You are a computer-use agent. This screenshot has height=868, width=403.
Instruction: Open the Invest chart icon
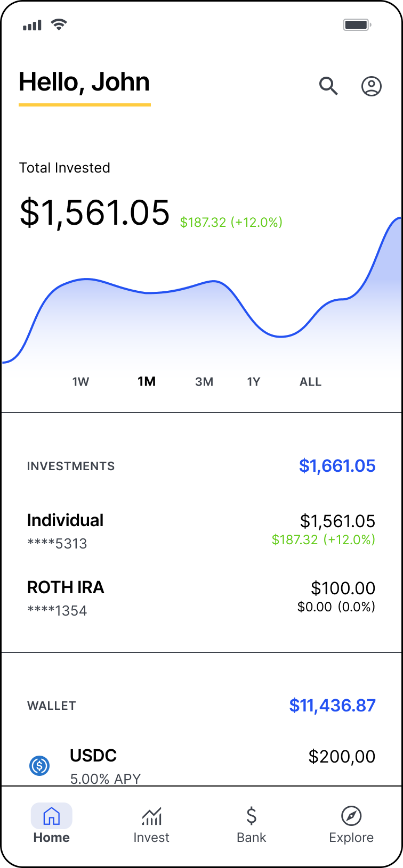[x=151, y=816]
